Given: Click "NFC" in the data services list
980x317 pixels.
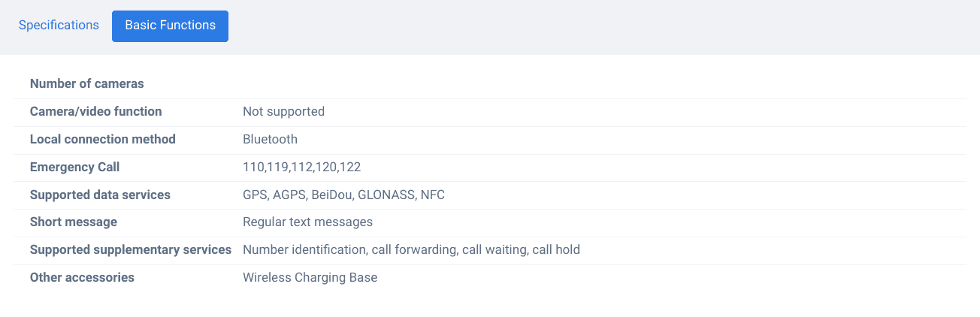Looking at the screenshot, I should (x=433, y=195).
